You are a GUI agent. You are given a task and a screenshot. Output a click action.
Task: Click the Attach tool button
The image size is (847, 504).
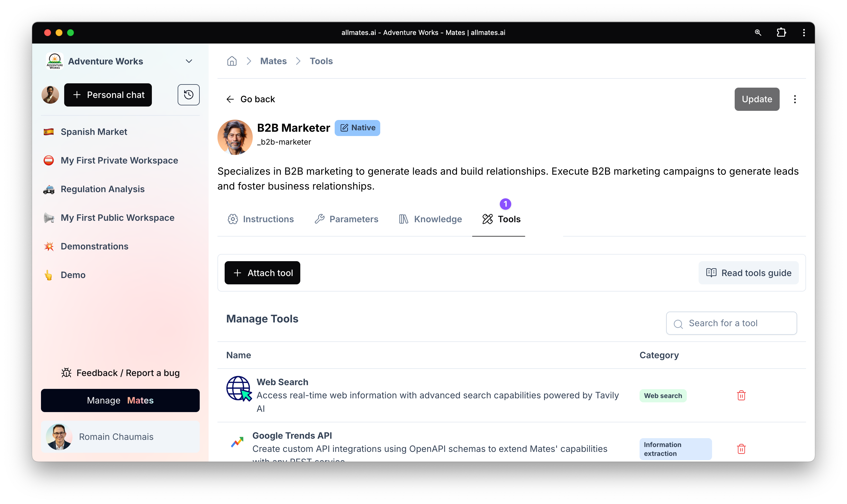(262, 273)
